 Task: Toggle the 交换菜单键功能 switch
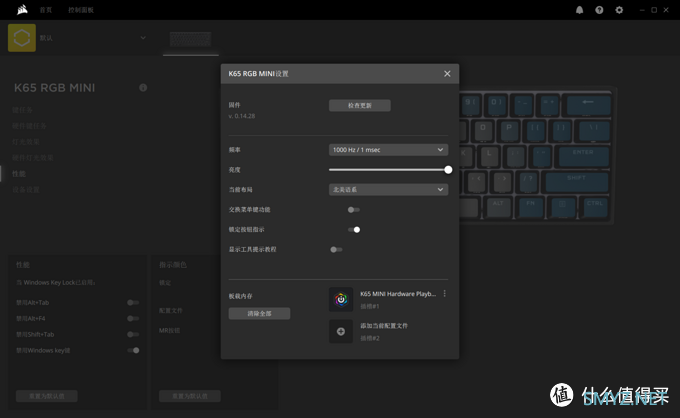click(353, 210)
